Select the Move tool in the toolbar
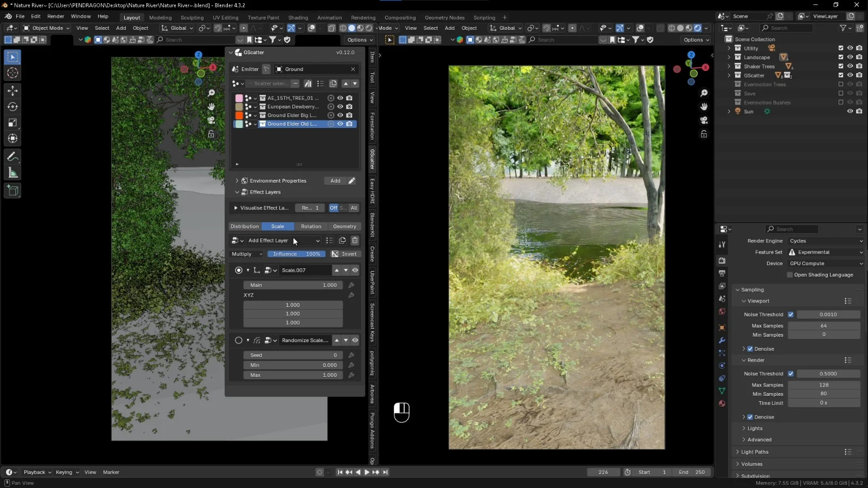This screenshot has width=868, height=488. (x=12, y=91)
